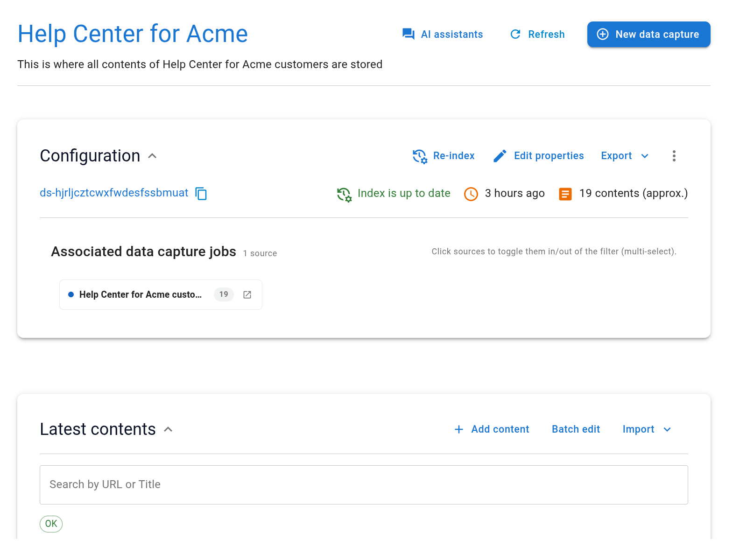
Task: Click the plus icon in New data capture
Action: (x=603, y=34)
